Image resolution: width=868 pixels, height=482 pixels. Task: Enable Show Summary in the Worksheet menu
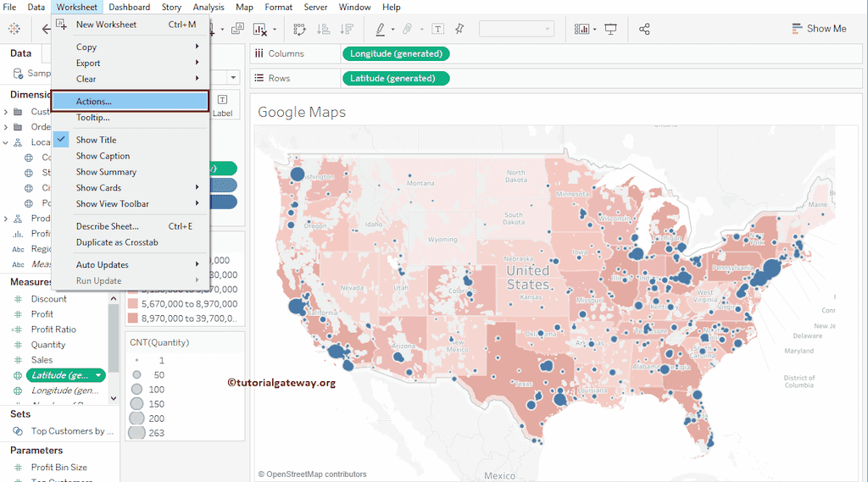point(106,172)
